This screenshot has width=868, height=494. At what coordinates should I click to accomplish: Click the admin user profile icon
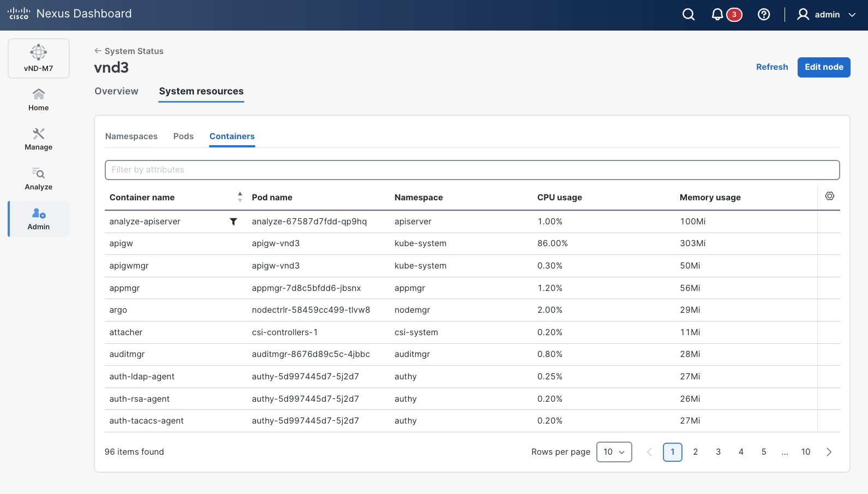pos(803,15)
